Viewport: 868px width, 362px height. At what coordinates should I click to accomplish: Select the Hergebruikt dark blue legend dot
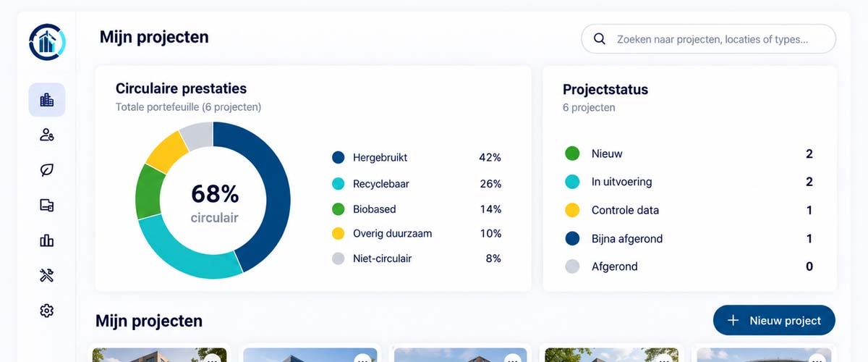[338, 157]
